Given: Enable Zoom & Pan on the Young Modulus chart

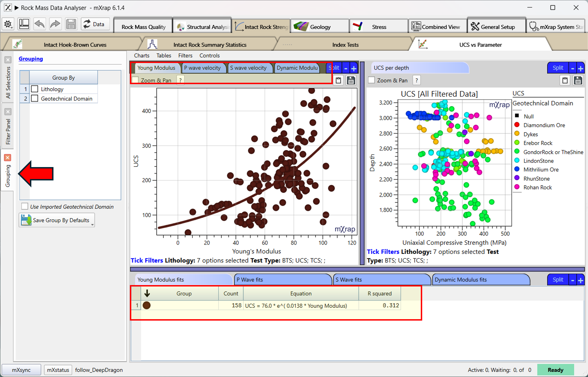Looking at the screenshot, I should 136,80.
